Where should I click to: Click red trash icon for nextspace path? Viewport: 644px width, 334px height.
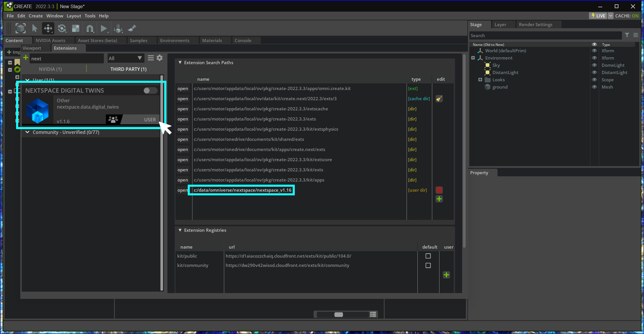(439, 190)
